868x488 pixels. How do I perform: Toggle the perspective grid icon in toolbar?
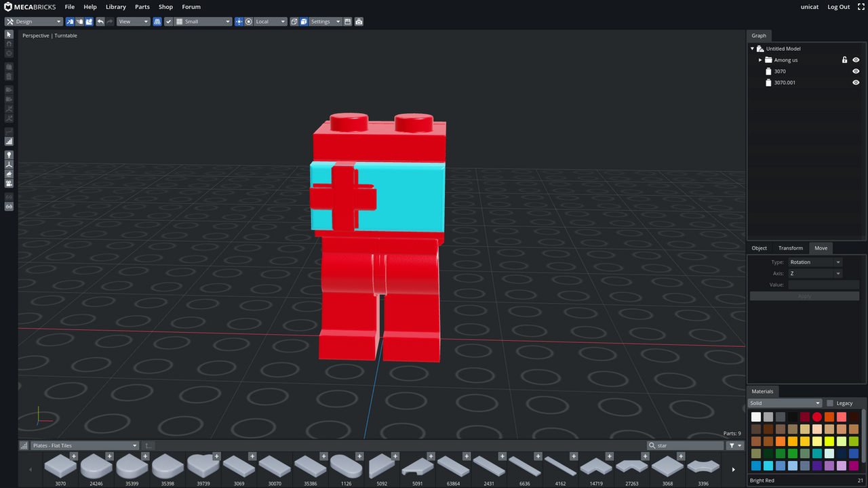click(157, 22)
